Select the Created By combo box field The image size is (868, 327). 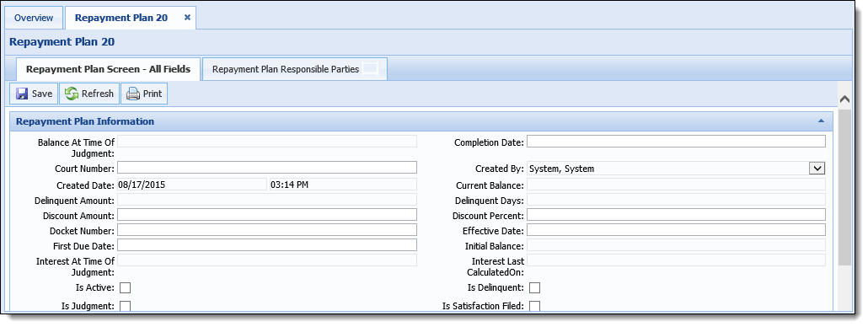coord(676,169)
